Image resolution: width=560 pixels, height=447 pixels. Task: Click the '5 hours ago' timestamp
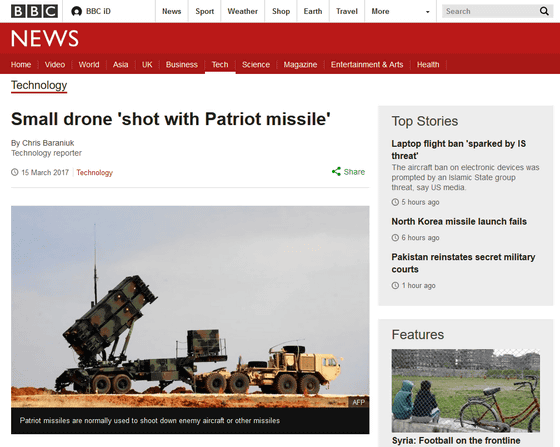pos(420,202)
